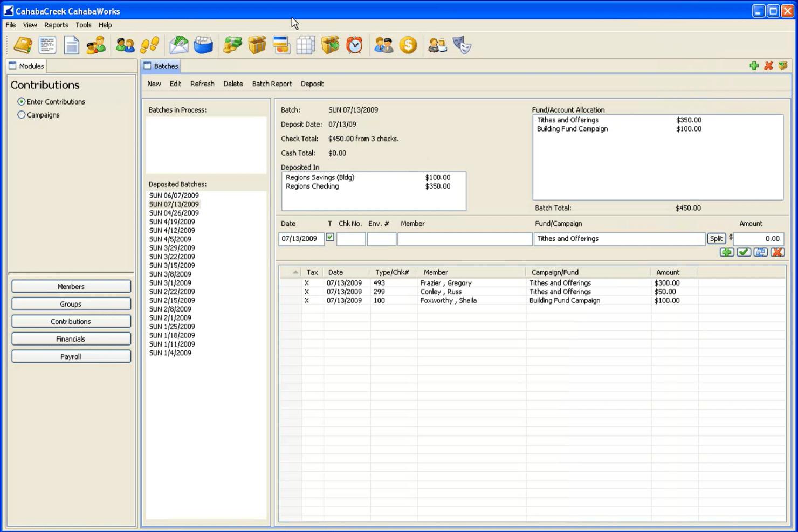Click Edit in the batch toolbar
Image resolution: width=798 pixels, height=532 pixels.
point(176,84)
